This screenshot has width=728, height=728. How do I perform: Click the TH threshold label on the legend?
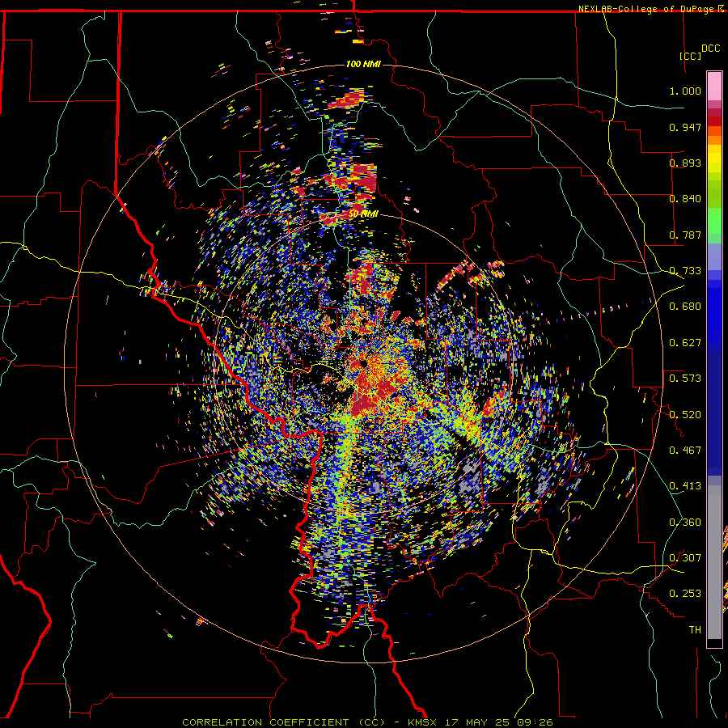(695, 630)
